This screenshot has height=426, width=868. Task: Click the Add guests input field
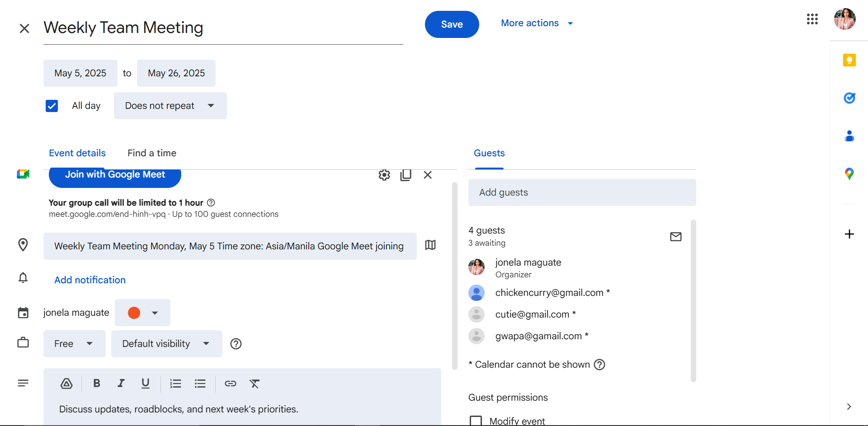pyautogui.click(x=582, y=192)
